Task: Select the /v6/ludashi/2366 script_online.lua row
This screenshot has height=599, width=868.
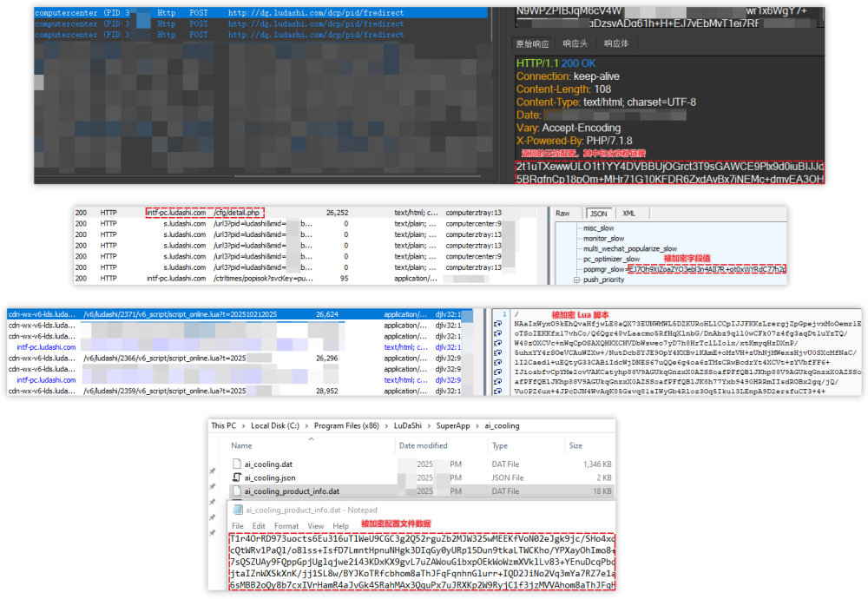Action: pos(240,359)
